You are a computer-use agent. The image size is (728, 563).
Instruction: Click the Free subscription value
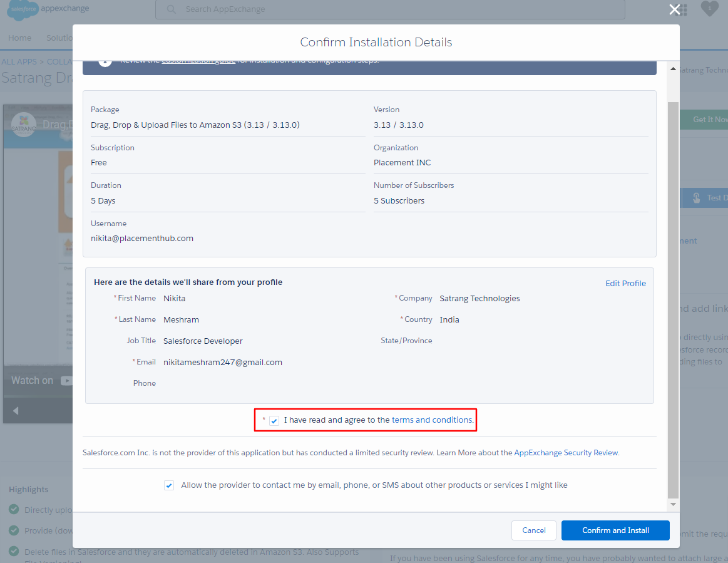pyautogui.click(x=99, y=163)
